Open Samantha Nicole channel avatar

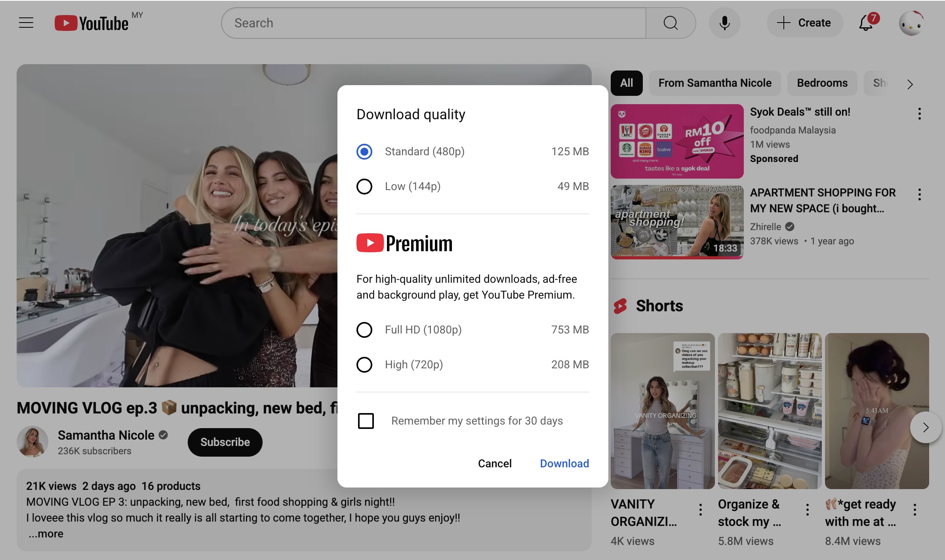coord(32,442)
